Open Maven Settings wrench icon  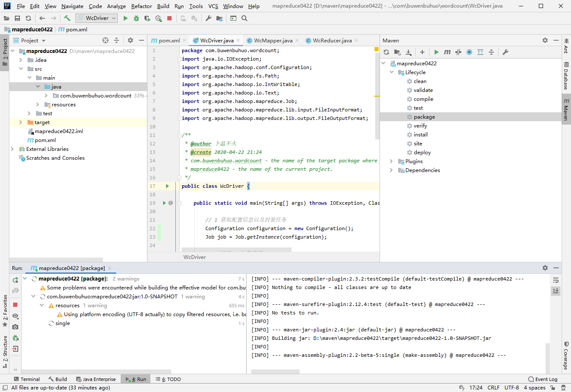click(505, 52)
